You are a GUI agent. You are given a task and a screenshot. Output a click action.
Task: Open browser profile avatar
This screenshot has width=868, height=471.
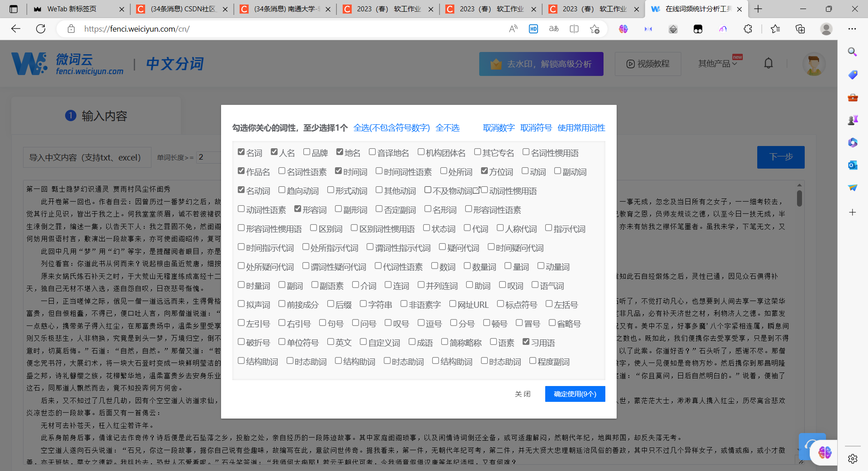[826, 29]
